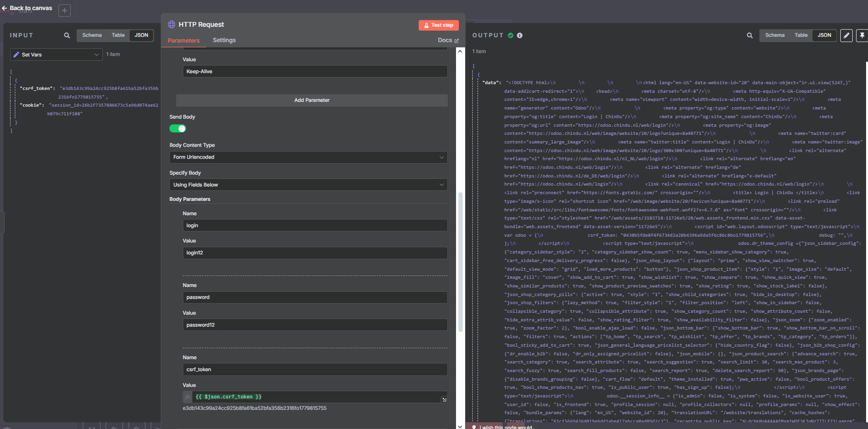Screen dimensions: 868x429
Task: Expand the Specify Body dropdown
Action: (x=308, y=185)
